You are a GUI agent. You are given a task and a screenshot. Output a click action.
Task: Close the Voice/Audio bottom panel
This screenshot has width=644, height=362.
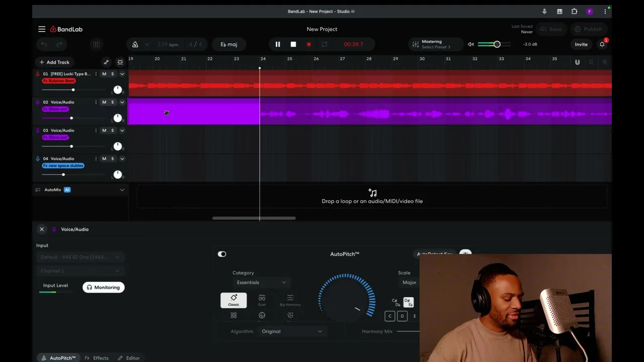[42, 229]
